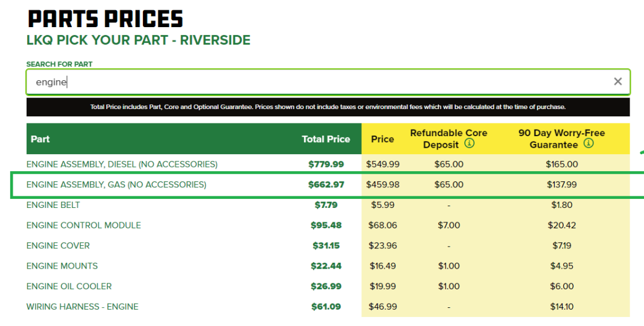Screen dimensions: 644x326
Task: Click the Price column header
Action: [382, 139]
